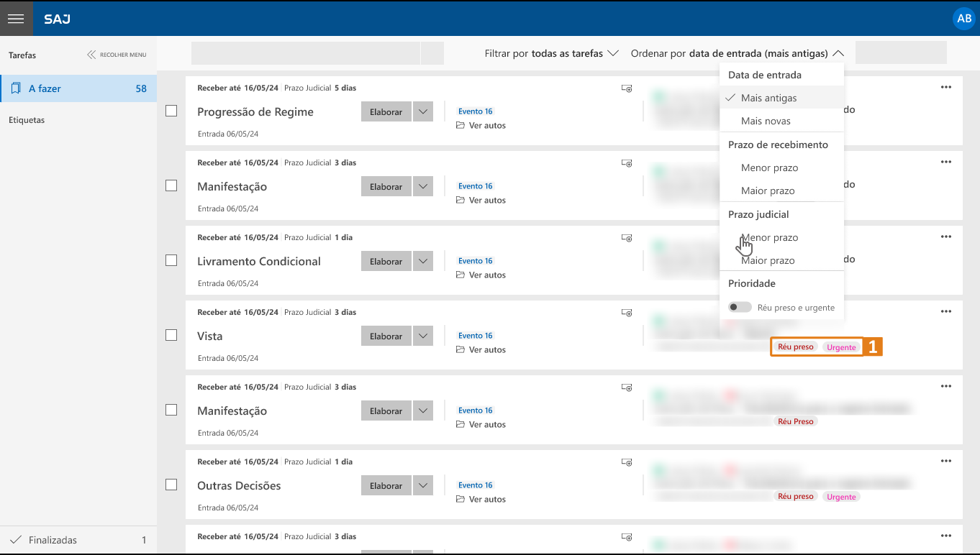Select the Vista task checkbox
This screenshot has width=980, height=555.
[171, 335]
